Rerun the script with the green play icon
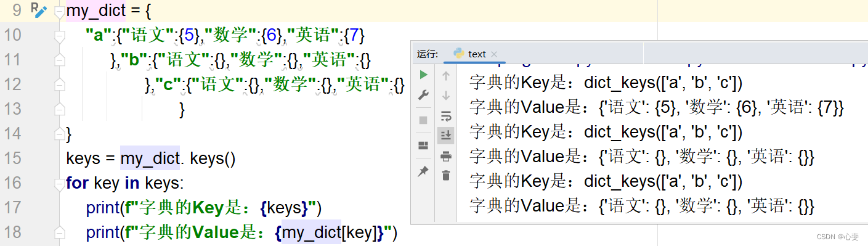 (x=423, y=75)
